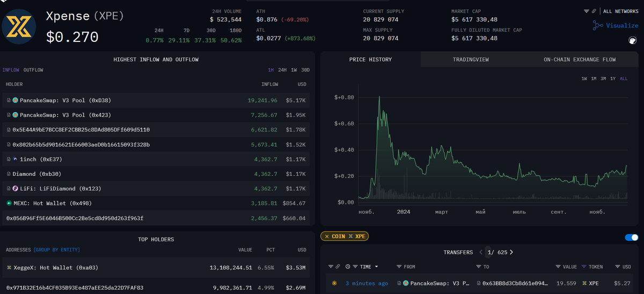Click XeggeX logo icon in Top Holders
644x294 pixels.
[x=9, y=268]
